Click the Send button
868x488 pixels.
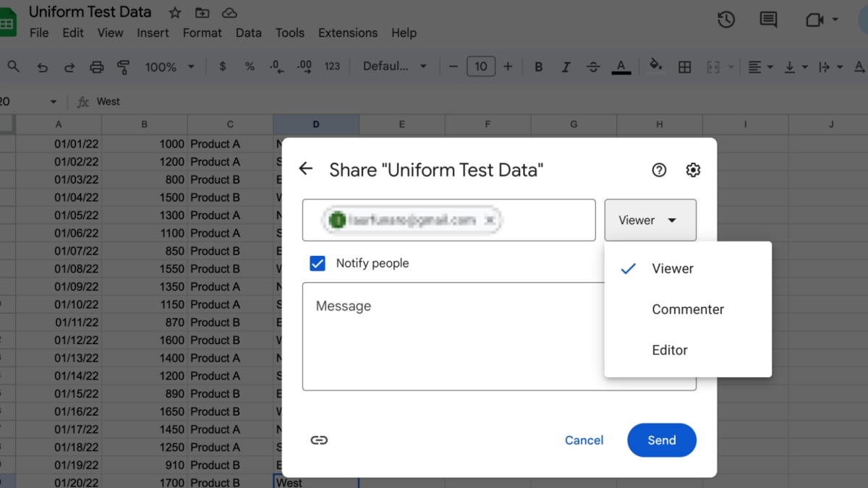coord(661,440)
